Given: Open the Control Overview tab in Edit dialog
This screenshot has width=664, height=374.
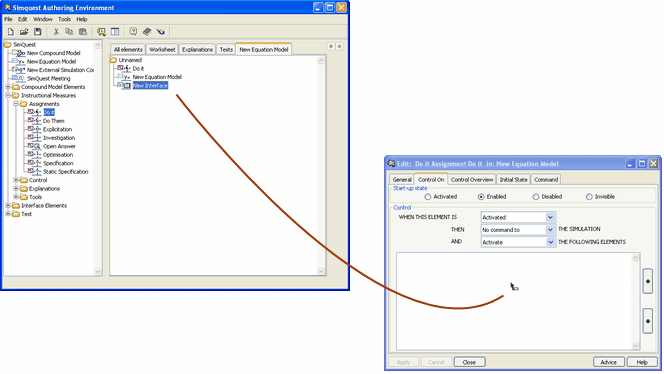Looking at the screenshot, I should (472, 180).
